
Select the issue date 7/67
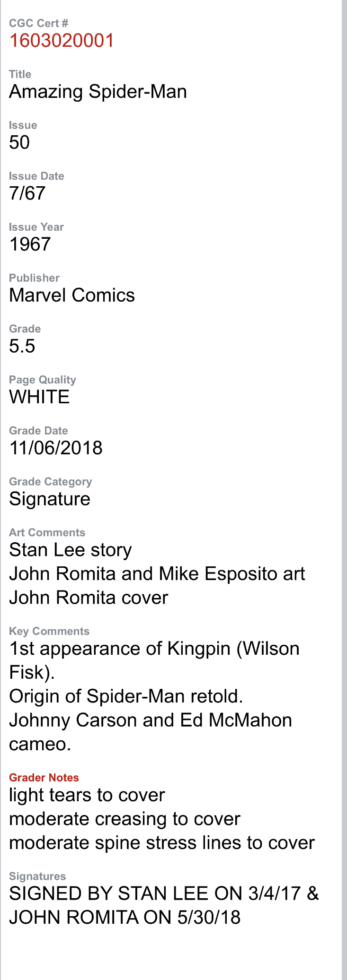(x=27, y=193)
